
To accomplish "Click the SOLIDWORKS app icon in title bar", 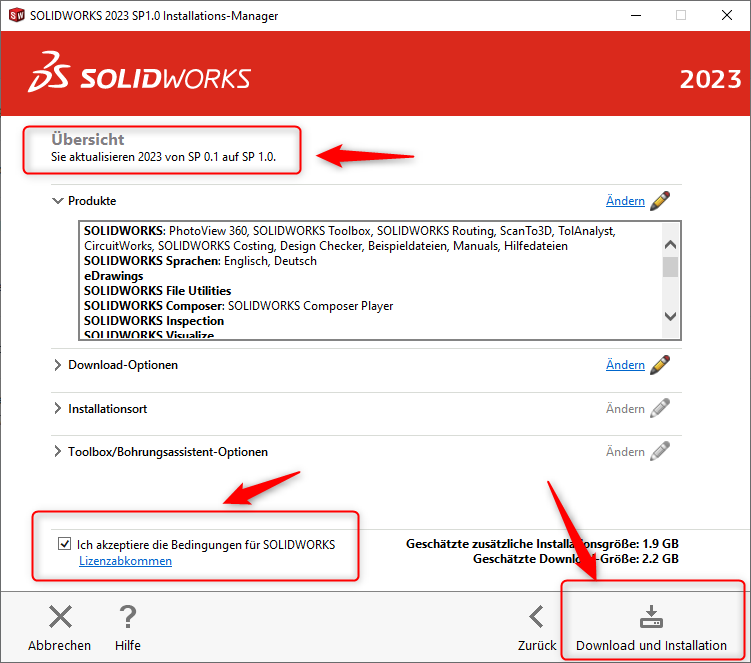I will pos(16,15).
